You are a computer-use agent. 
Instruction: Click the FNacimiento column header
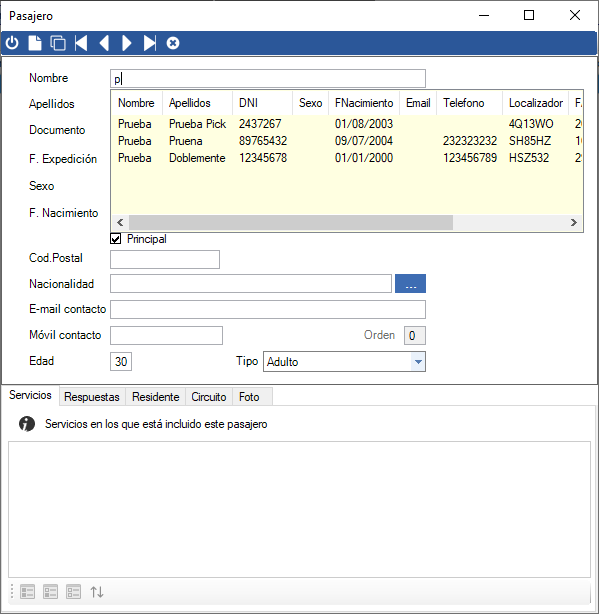pyautogui.click(x=364, y=103)
